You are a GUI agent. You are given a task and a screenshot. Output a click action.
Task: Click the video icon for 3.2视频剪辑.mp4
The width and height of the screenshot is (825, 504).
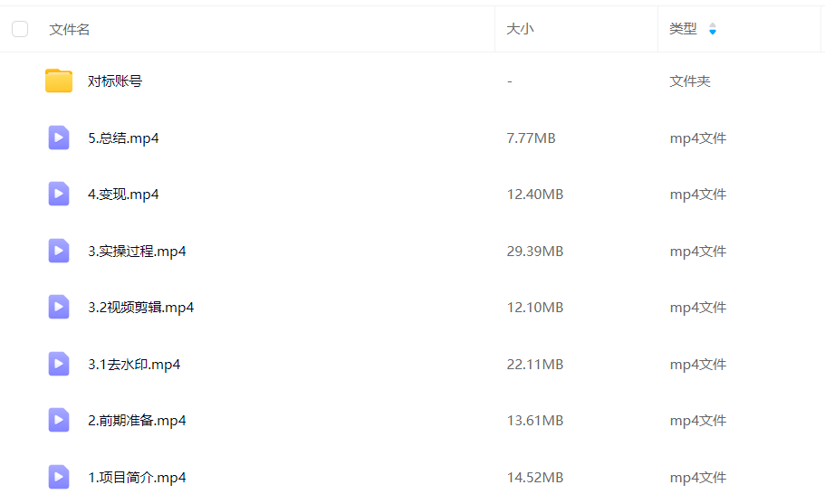coord(59,307)
